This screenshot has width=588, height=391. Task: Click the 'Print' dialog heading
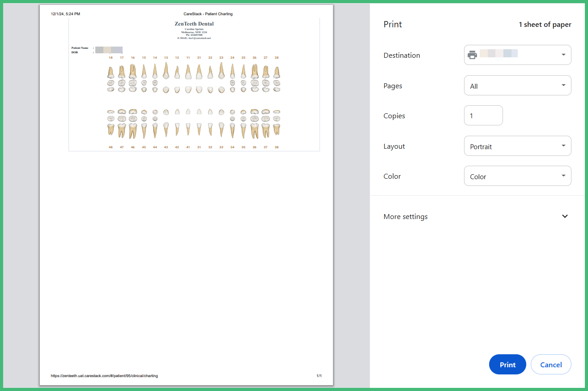[392, 24]
